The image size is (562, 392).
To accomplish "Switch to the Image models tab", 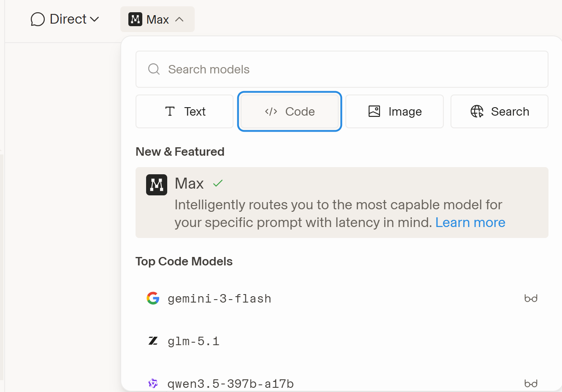I will tap(394, 111).
